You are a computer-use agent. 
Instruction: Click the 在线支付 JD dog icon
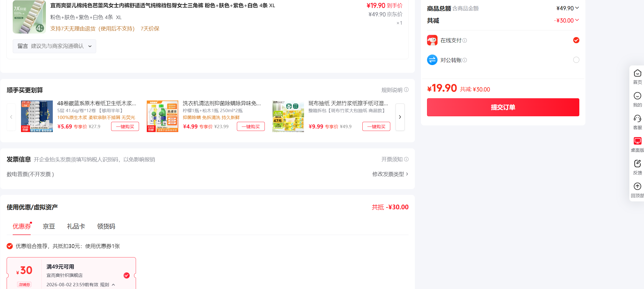tap(432, 40)
